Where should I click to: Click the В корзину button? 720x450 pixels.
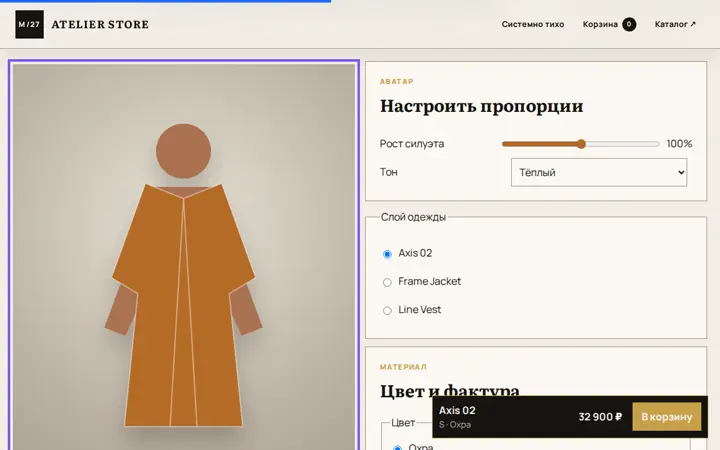coord(667,417)
